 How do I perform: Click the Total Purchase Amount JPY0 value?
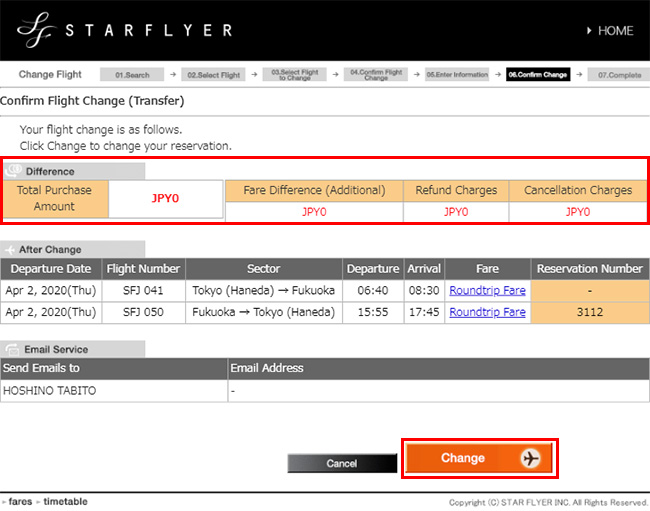(166, 199)
